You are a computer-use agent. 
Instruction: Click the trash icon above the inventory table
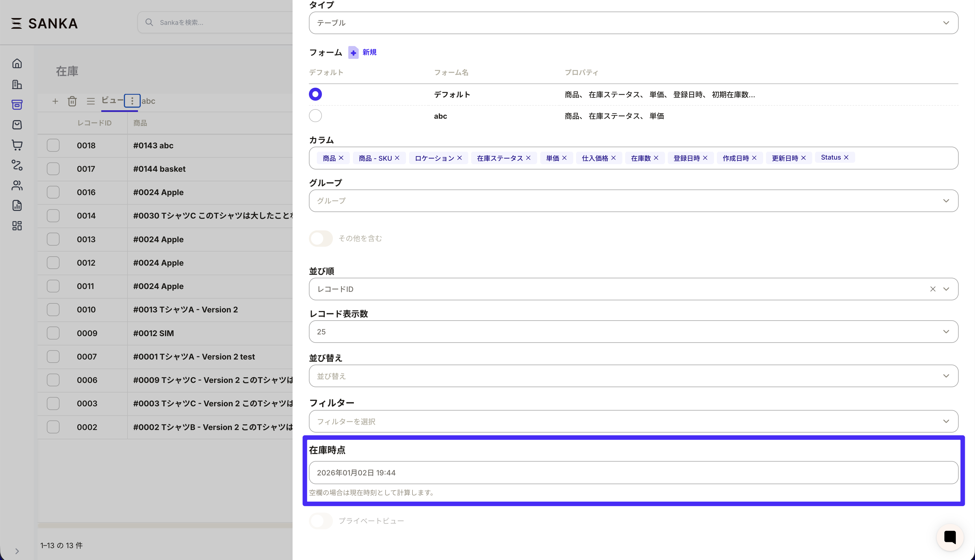tap(72, 101)
